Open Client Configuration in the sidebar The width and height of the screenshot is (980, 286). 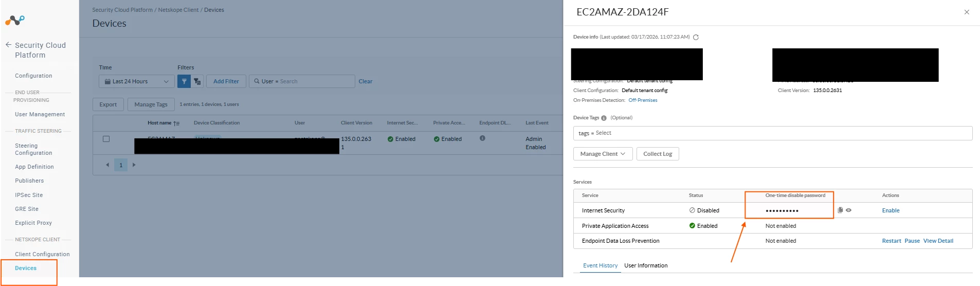click(x=42, y=254)
